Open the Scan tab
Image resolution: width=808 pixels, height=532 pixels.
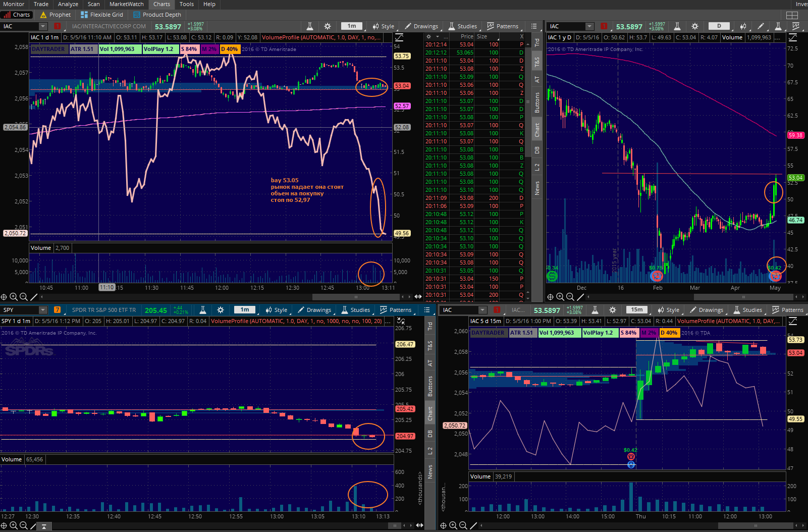pyautogui.click(x=94, y=4)
